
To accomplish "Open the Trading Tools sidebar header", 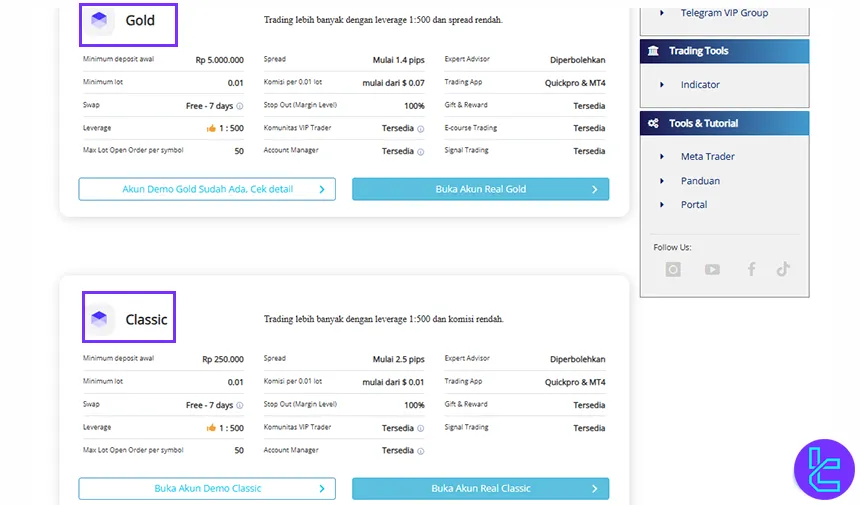I will point(724,51).
